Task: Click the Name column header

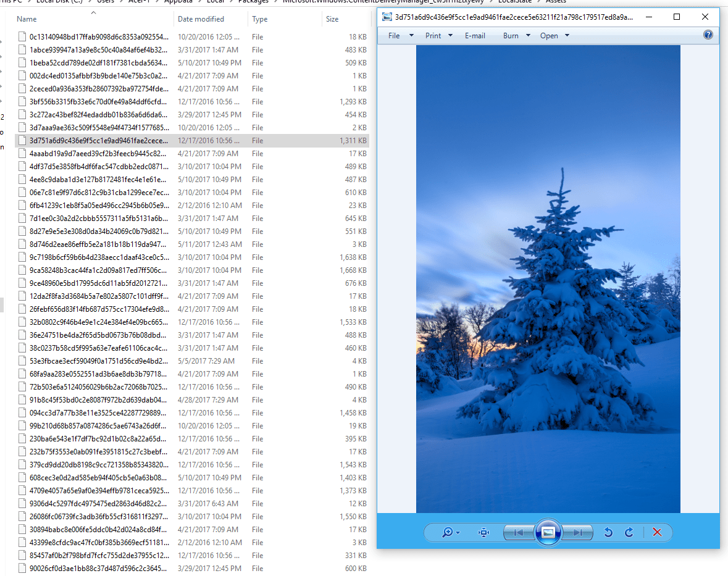Action: pyautogui.click(x=26, y=19)
